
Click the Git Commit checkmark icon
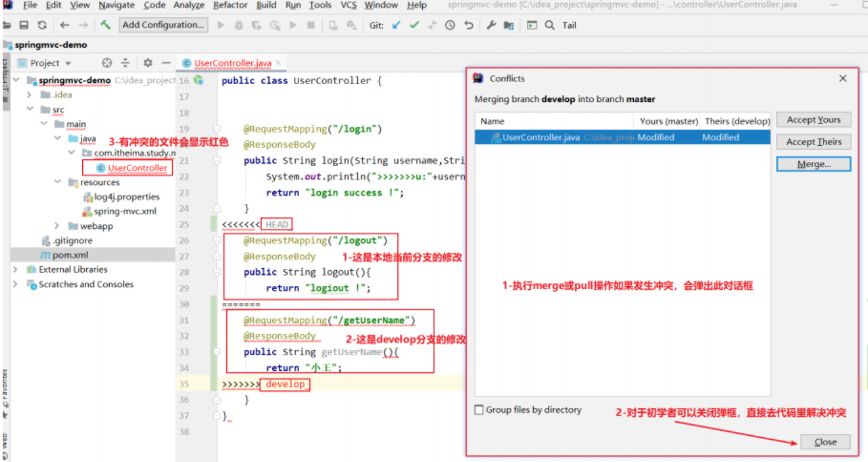(x=415, y=25)
